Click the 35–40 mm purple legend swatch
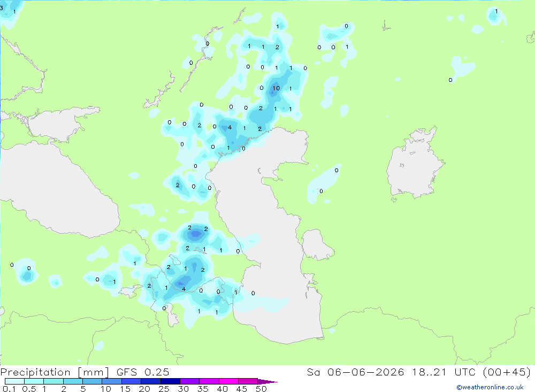The height and width of the screenshot is (392, 535). pos(209,381)
